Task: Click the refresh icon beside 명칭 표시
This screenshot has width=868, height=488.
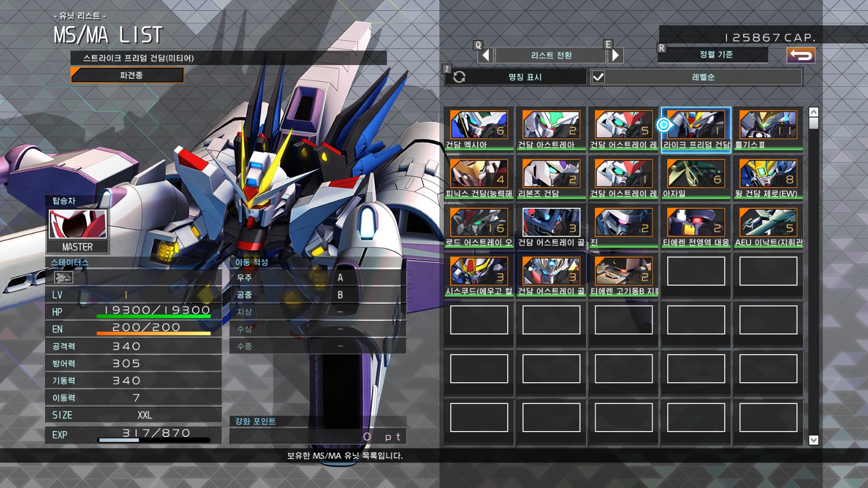Action: (459, 77)
